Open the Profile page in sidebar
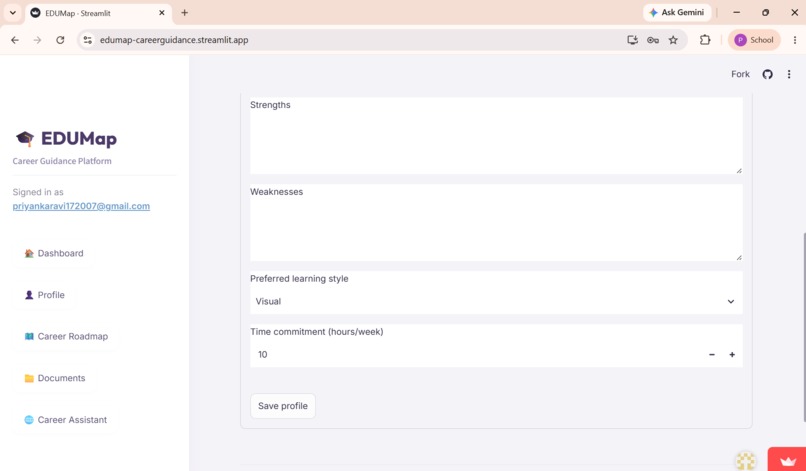 (45, 295)
